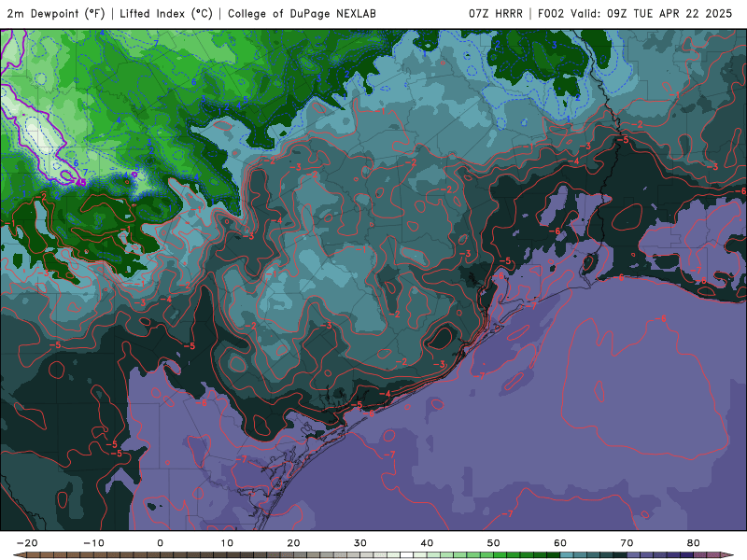Click the 60 color scale label
The height and width of the screenshot is (560, 747).
pyautogui.click(x=560, y=543)
